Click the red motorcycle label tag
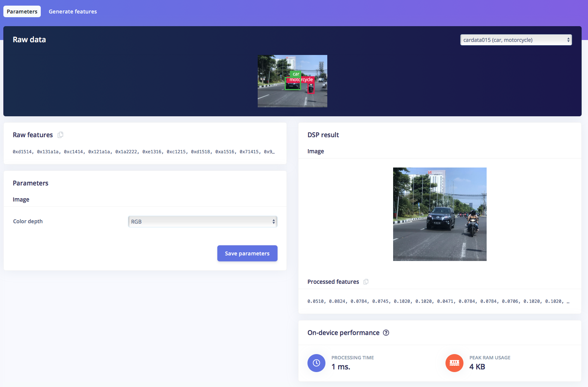588x387 pixels. click(306, 80)
